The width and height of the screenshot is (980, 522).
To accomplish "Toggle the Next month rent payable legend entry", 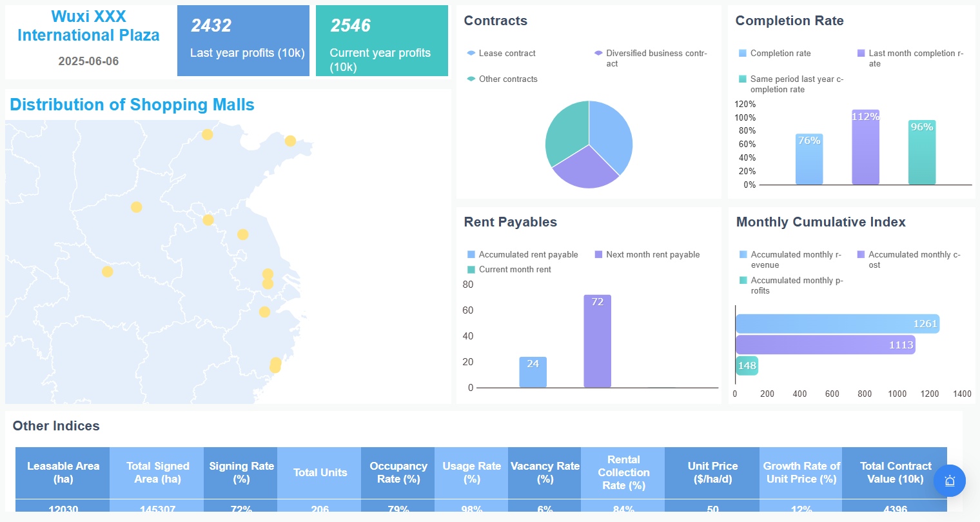I will coord(598,254).
